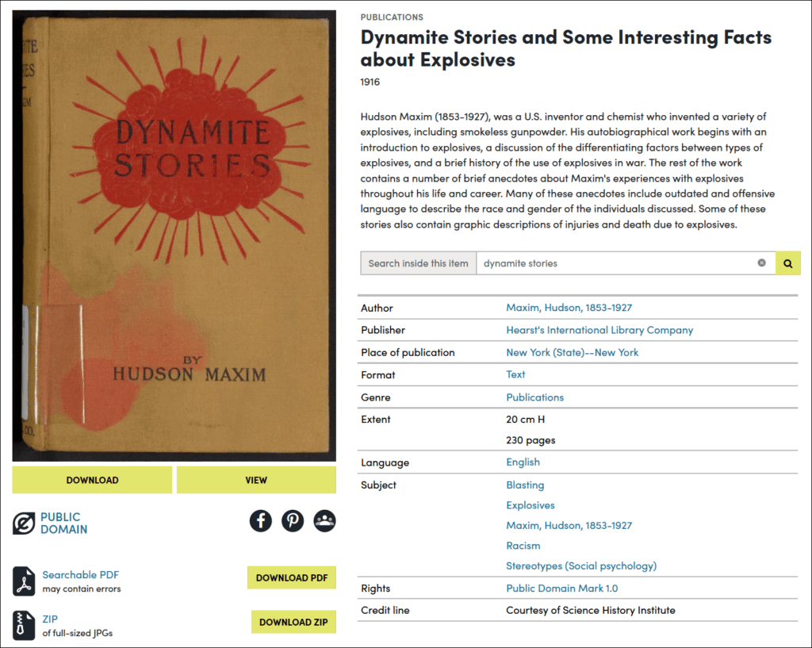This screenshot has height=648, width=812.
Task: Open the Author link Maxim, Hudson, 1853-1927
Action: coord(569,308)
